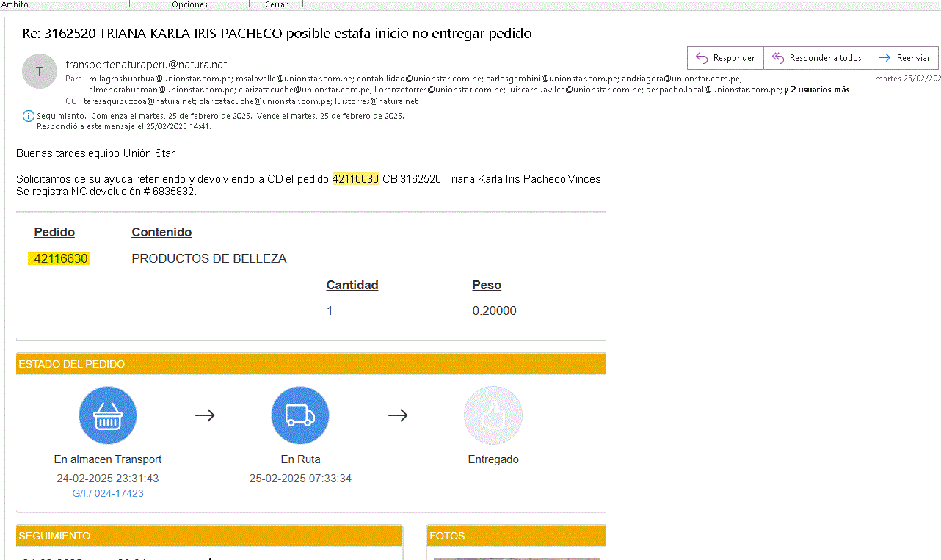Open the Opciones ribbon group
The height and width of the screenshot is (560, 941).
pyautogui.click(x=189, y=4)
